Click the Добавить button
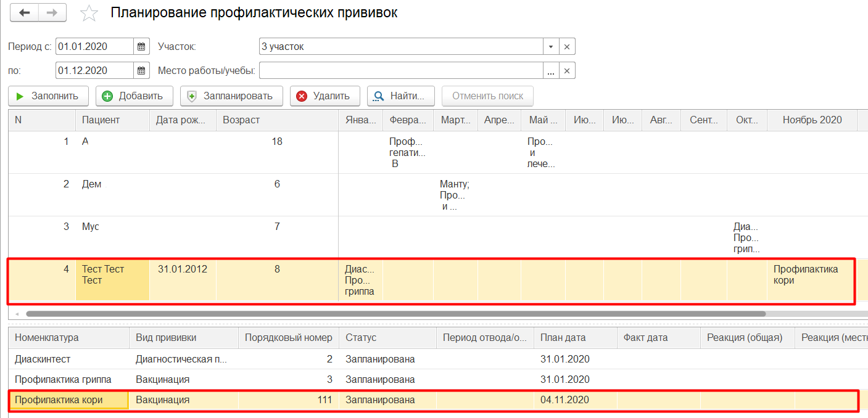The image size is (868, 418). tap(133, 96)
